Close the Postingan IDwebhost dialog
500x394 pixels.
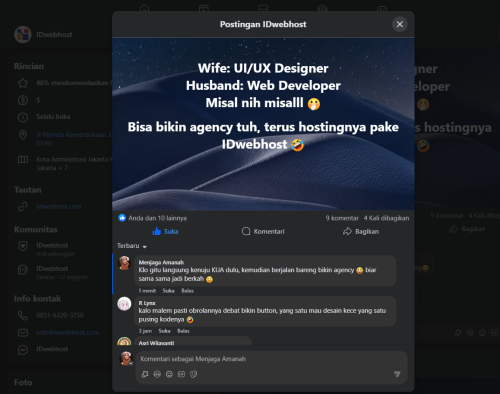coord(399,24)
